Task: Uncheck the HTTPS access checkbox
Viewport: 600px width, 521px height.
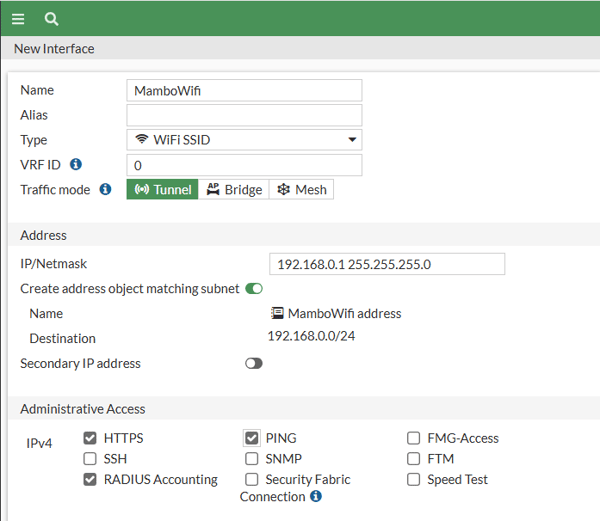Action: point(91,438)
